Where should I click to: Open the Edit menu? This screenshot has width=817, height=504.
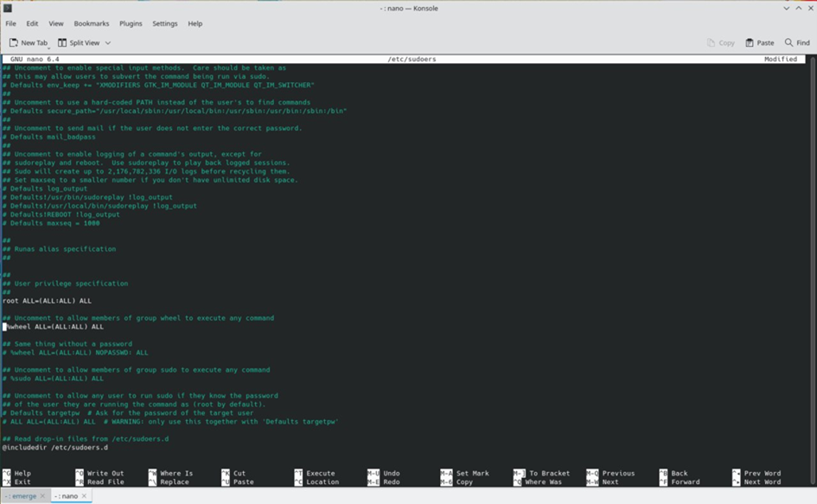[32, 23]
